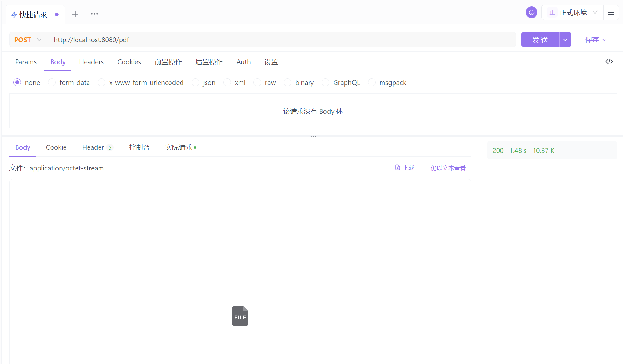Open the three-dots tab options menu
623x364 pixels.
(x=94, y=14)
